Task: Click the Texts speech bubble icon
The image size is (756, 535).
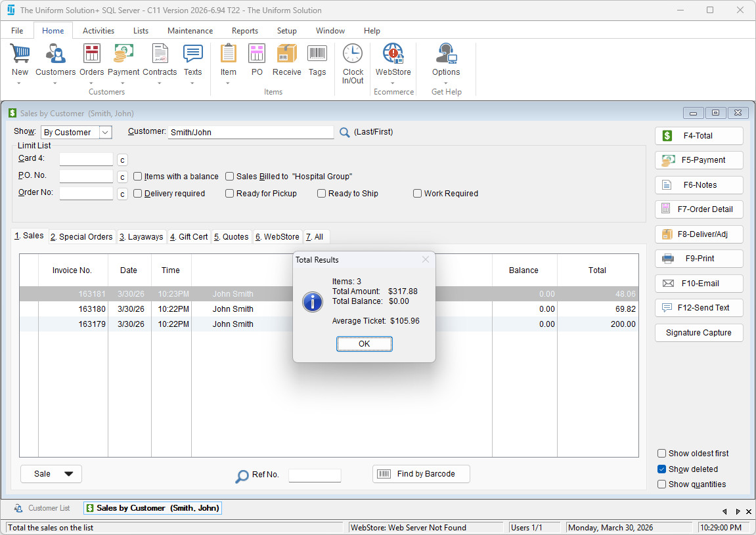Action: 192,54
